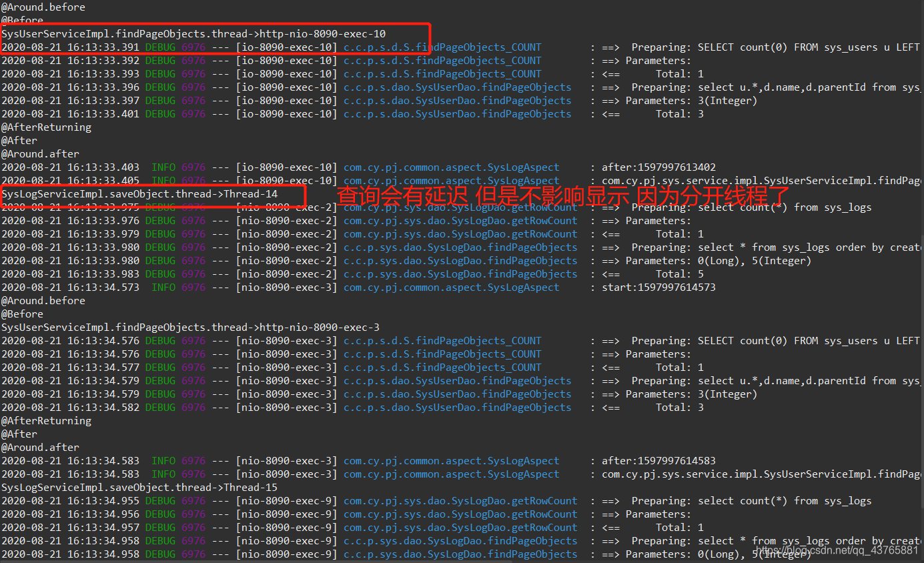
Task: Click process id 6976 in the 16:13:33.405 row
Action: coord(193,181)
